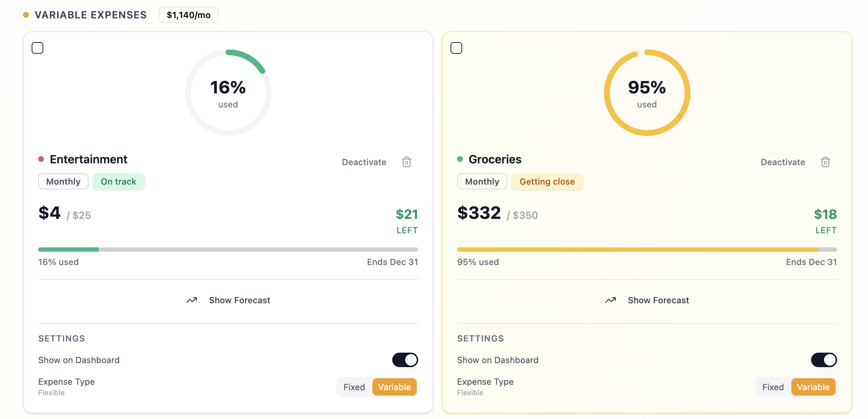Open the Monthly frequency selector for Groceries
The image size is (868, 419).
(x=482, y=181)
